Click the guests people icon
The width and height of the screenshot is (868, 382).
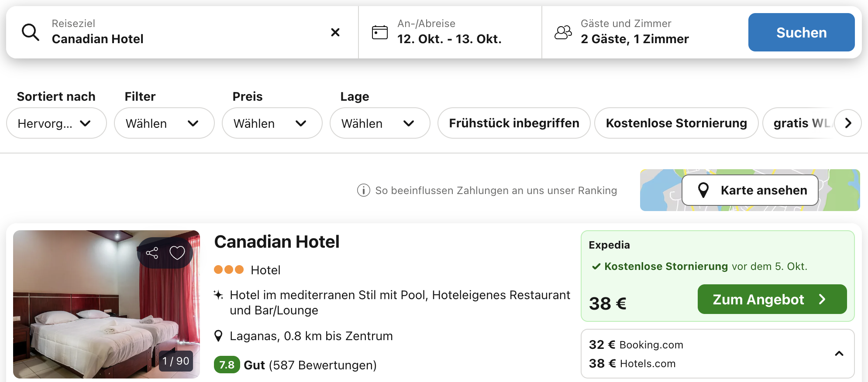[563, 32]
